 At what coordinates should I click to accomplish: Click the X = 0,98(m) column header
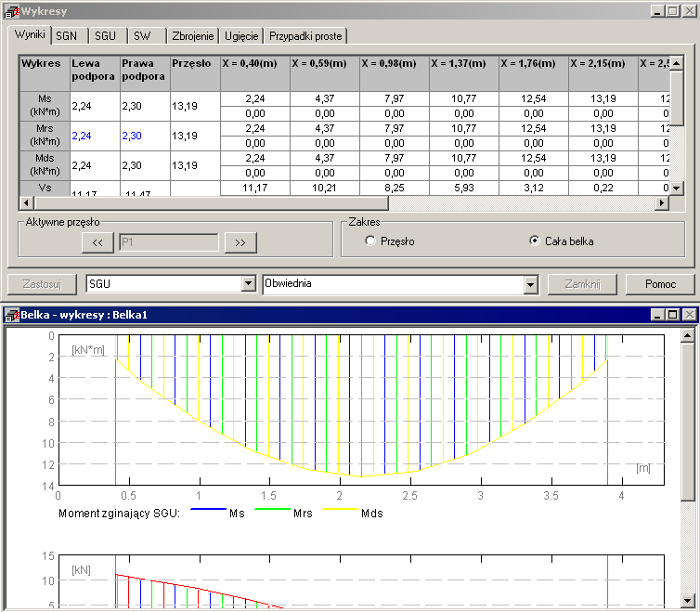pyautogui.click(x=395, y=73)
